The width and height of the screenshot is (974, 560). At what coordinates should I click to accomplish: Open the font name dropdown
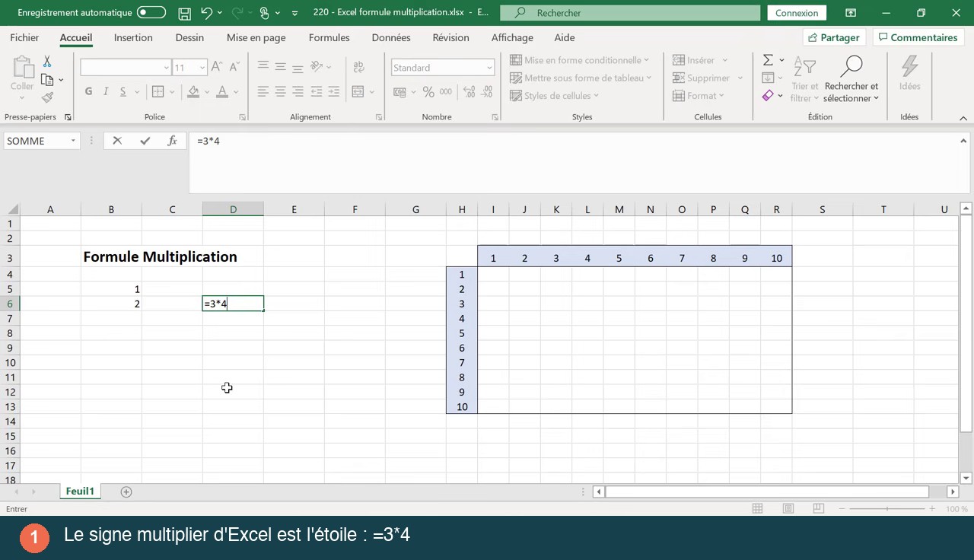pyautogui.click(x=166, y=68)
